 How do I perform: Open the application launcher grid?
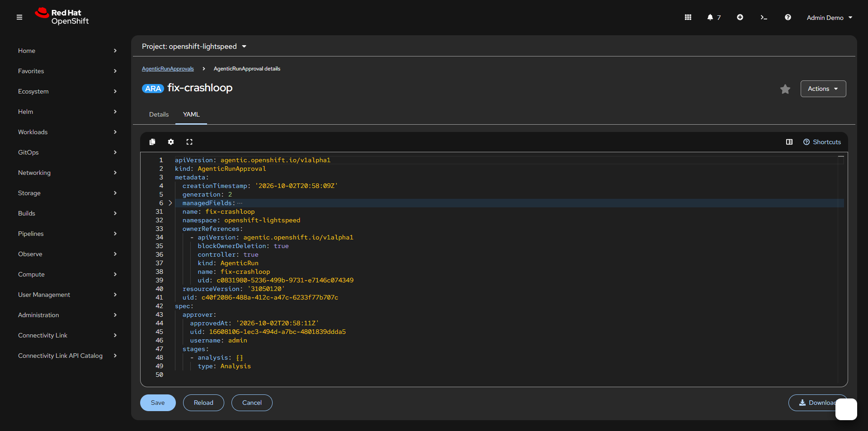coord(688,17)
